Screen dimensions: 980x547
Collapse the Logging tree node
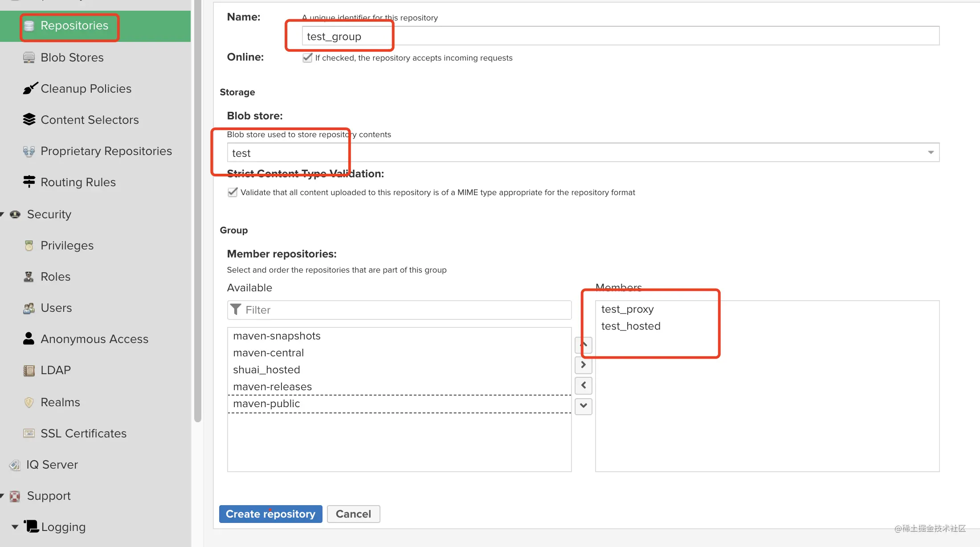tap(15, 527)
